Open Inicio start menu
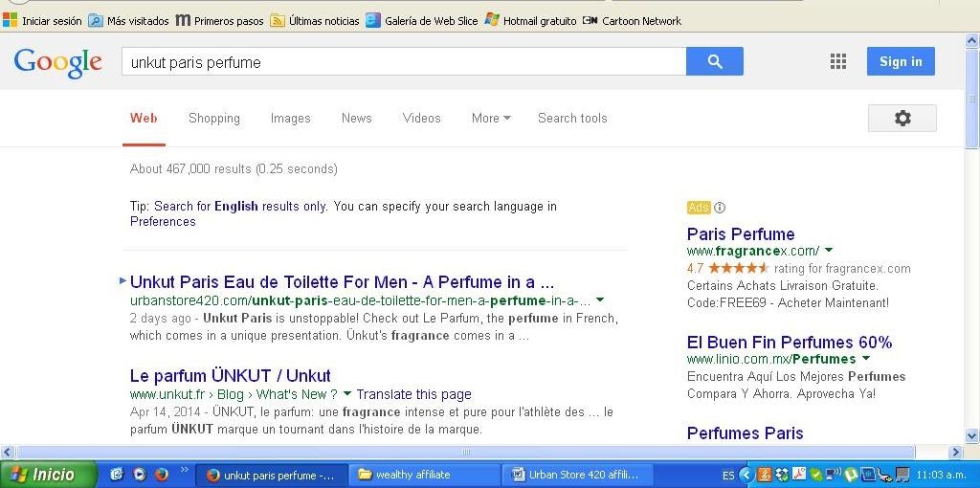This screenshot has height=488, width=980. [x=48, y=475]
